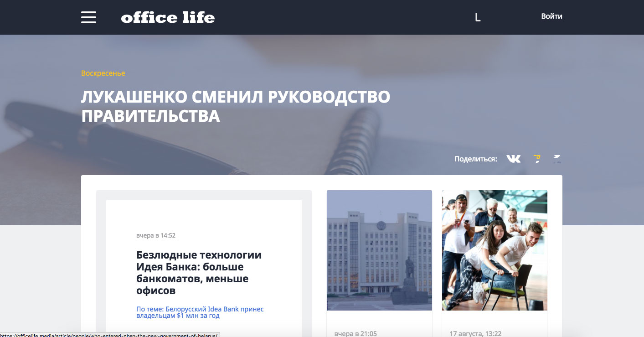Open the photo of people pushing chair
The image size is (644, 337).
tap(495, 250)
